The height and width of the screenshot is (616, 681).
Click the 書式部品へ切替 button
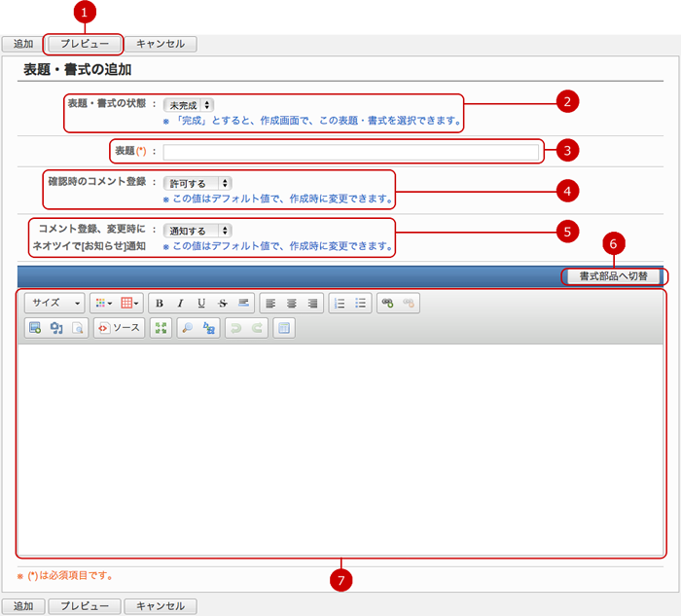coord(614,276)
